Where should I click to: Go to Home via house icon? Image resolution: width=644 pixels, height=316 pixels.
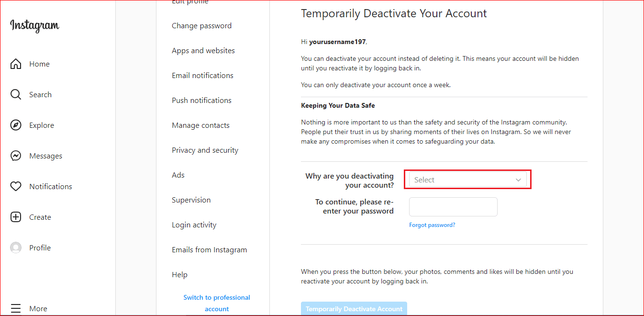[16, 64]
